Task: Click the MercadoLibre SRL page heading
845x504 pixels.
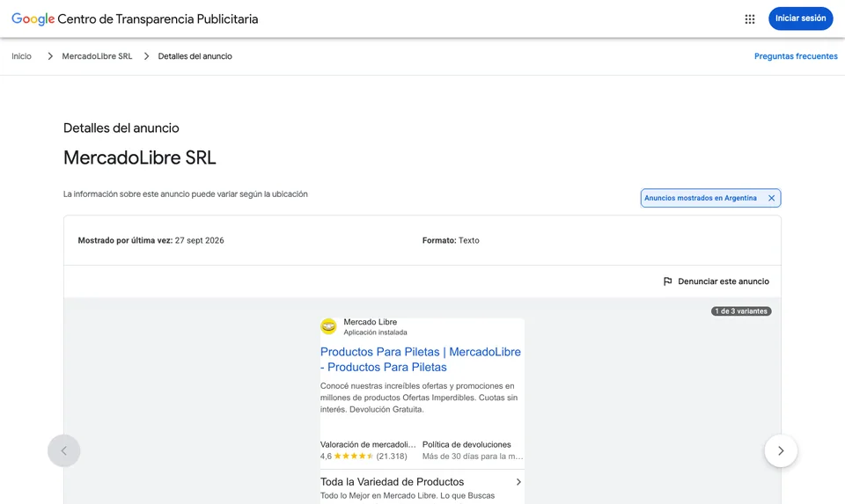Action: (x=140, y=157)
